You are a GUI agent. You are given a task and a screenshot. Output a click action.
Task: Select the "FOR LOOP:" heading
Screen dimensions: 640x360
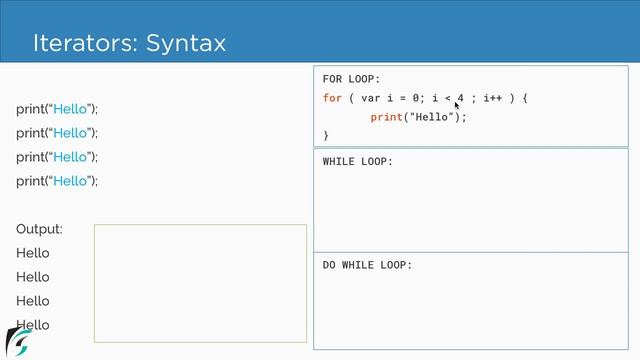[351, 79]
